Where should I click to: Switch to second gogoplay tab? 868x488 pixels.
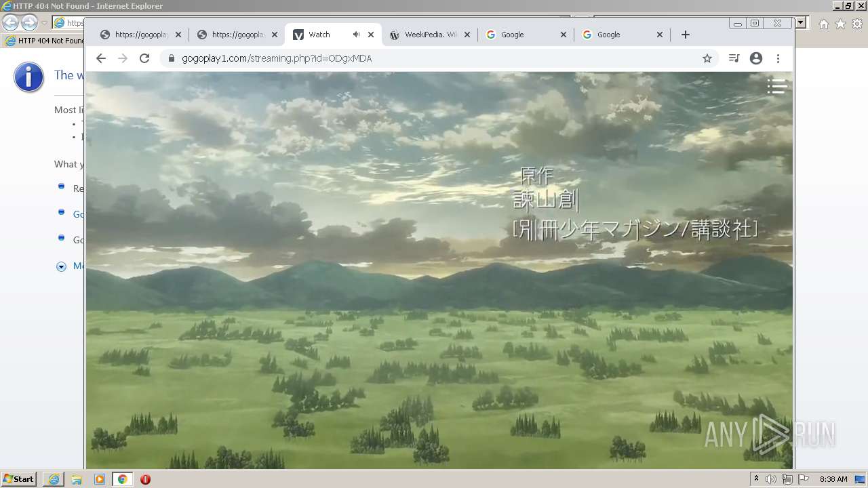click(238, 35)
